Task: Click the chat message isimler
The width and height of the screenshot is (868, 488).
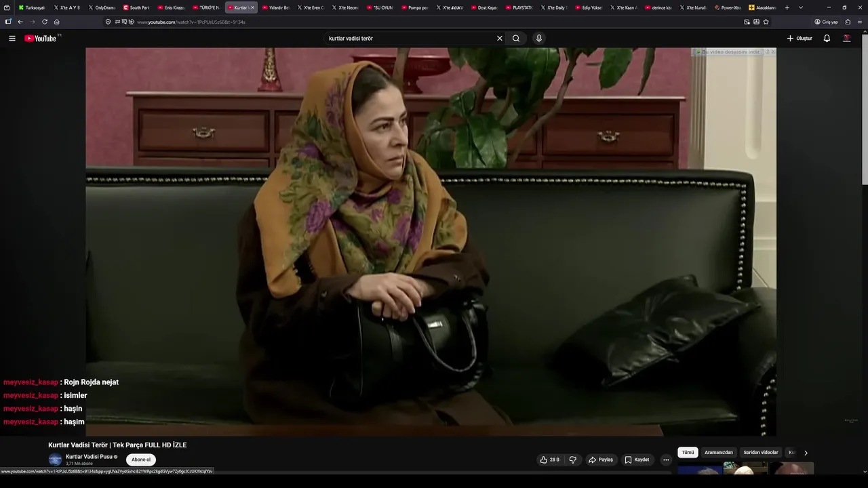Action: click(x=75, y=395)
